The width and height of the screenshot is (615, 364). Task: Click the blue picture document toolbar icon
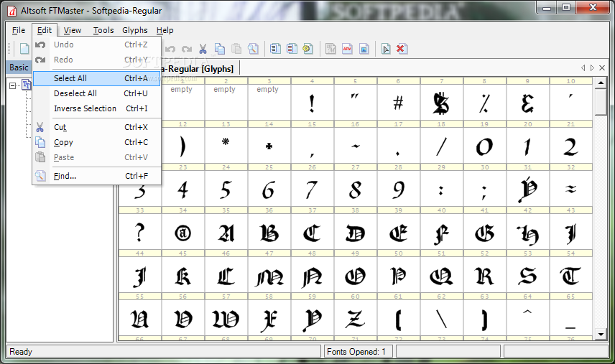click(x=364, y=49)
